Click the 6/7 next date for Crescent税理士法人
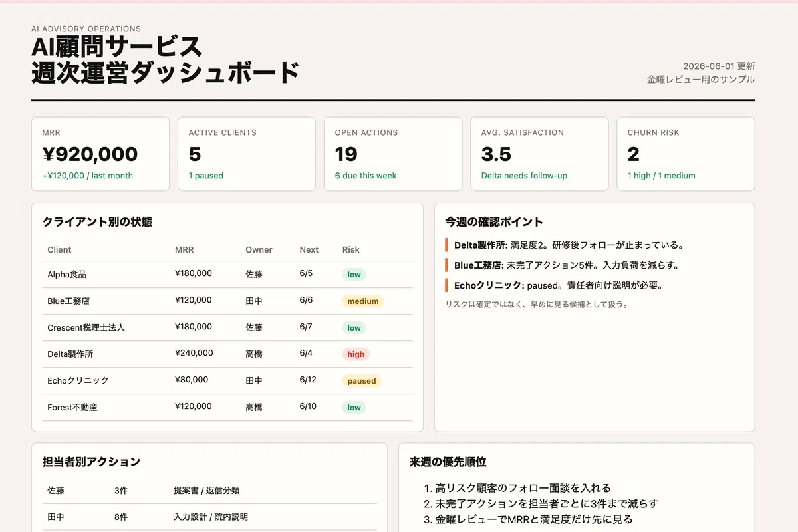Screen dimensions: 798x532 pos(306,327)
